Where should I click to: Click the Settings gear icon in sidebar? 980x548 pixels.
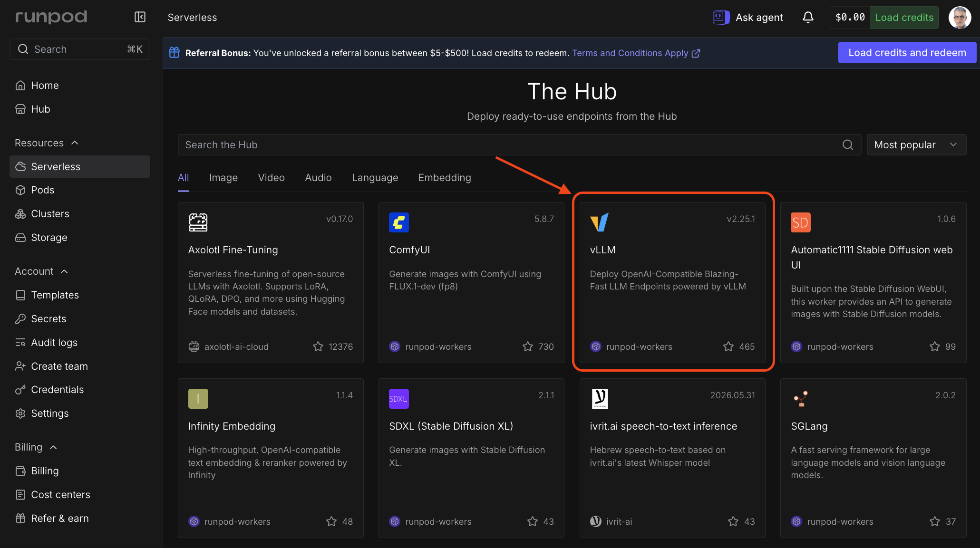pyautogui.click(x=20, y=413)
